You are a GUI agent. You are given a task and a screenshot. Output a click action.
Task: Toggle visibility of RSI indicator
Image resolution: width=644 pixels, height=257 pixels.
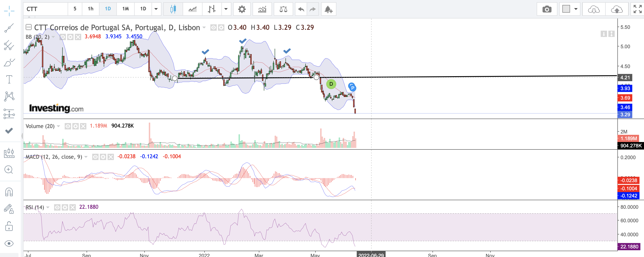[57, 207]
